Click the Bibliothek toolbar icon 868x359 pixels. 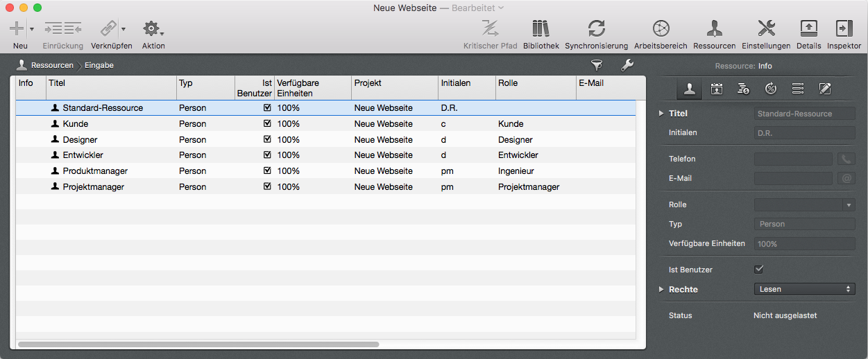(x=541, y=29)
